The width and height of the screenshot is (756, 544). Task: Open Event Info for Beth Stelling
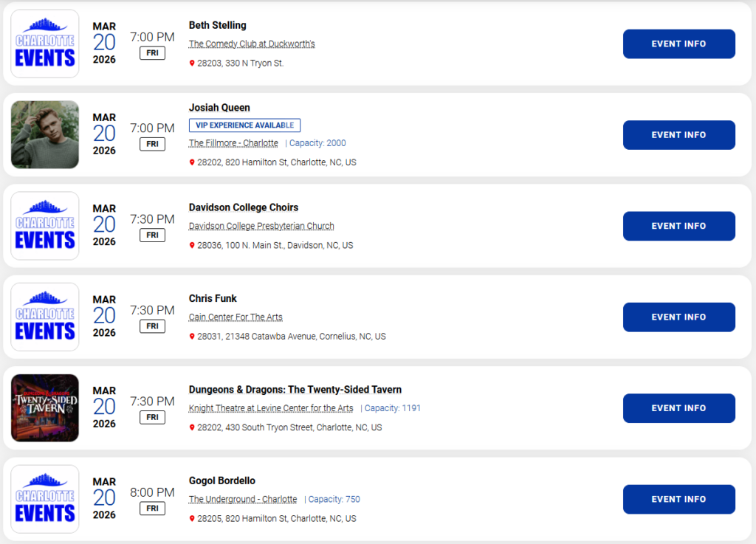pos(678,44)
